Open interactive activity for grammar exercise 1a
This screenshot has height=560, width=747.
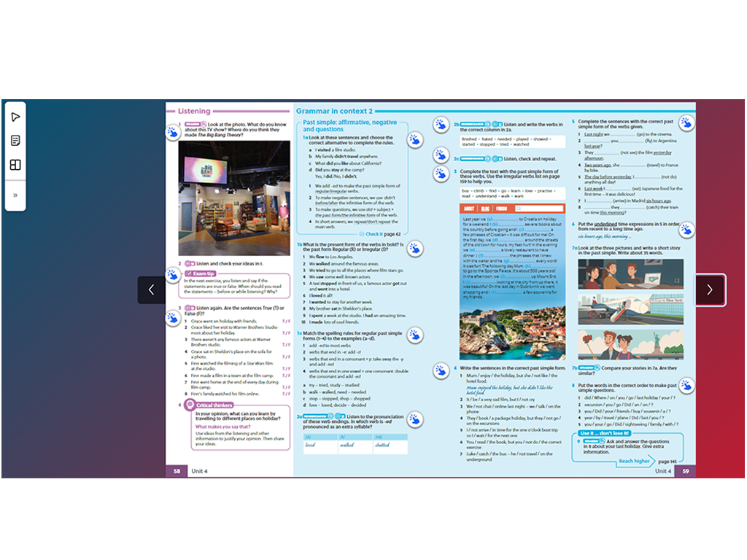click(x=415, y=140)
